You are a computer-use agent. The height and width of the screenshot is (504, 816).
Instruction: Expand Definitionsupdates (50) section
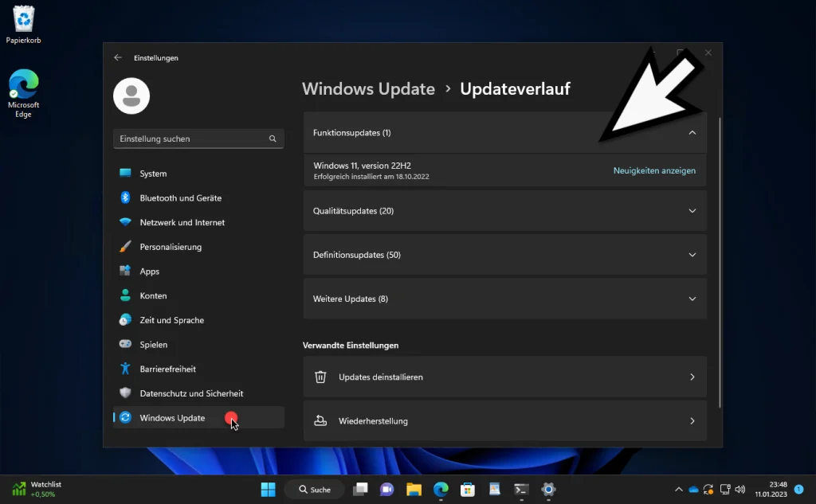pos(504,255)
